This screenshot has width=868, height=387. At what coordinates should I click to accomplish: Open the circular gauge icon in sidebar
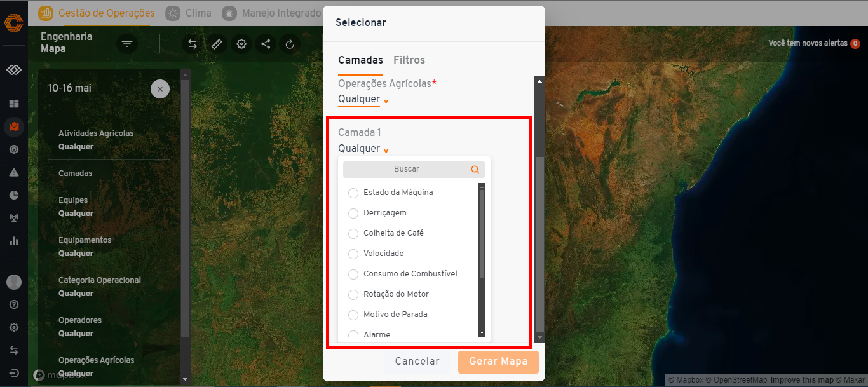[x=14, y=149]
